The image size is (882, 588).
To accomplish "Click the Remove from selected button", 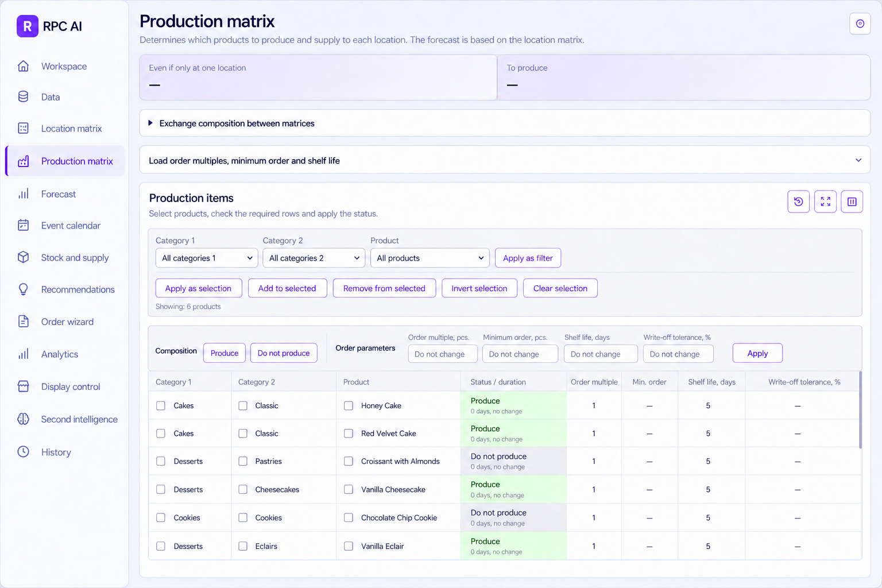I will pos(384,288).
